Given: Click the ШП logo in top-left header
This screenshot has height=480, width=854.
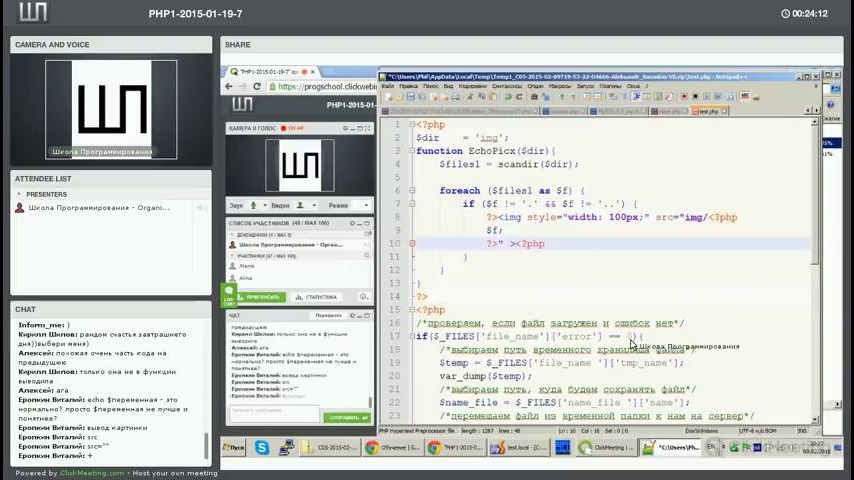Looking at the screenshot, I should [33, 13].
